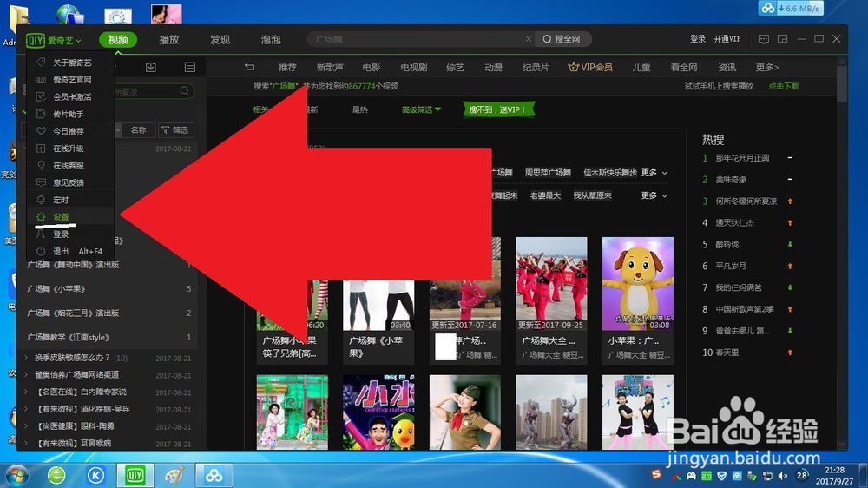Click 登录 in the dropdown menu
This screenshot has height=488, width=868.
click(x=71, y=234)
